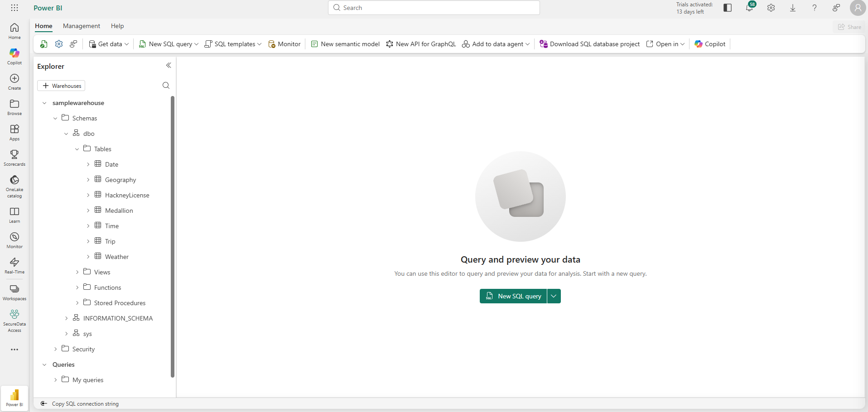Screen dimensions: 868x412
Task: Collapse the samplewarehouse node
Action: pos(44,103)
